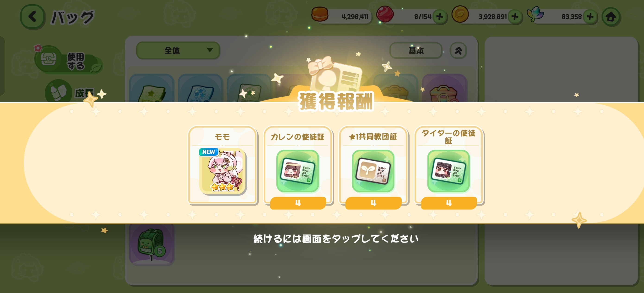
Task: Click the pancake currency icon
Action: [x=320, y=14]
